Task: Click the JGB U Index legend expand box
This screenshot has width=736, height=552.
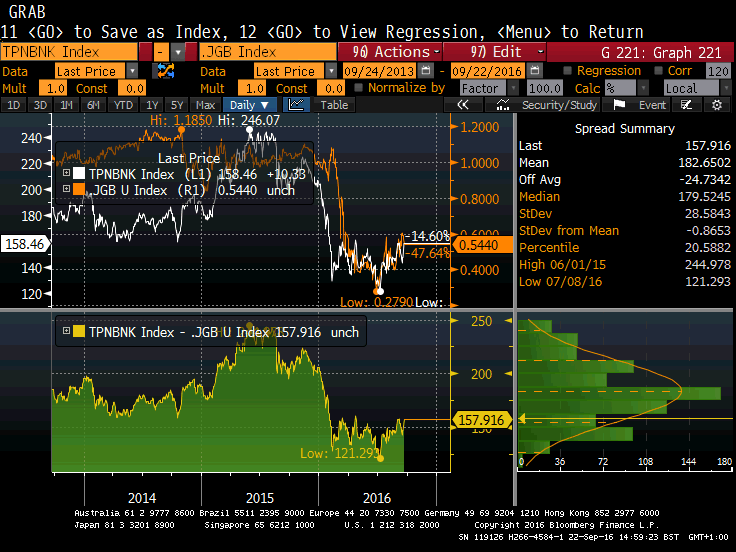Action: (x=67, y=188)
